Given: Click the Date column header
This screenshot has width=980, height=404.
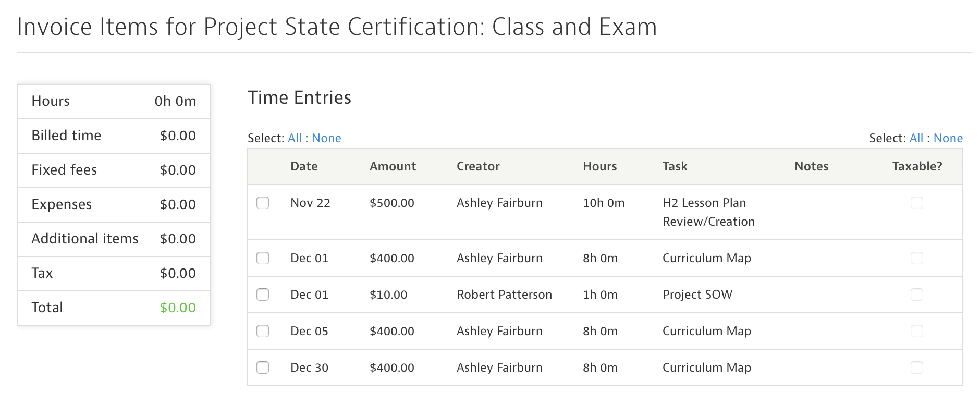Looking at the screenshot, I should click(x=304, y=166).
